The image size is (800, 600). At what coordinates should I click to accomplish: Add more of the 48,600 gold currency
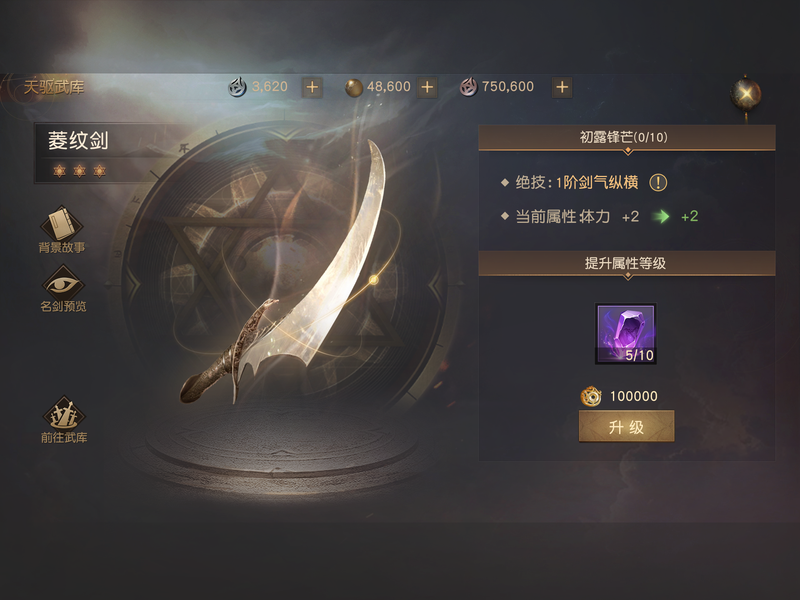(427, 87)
